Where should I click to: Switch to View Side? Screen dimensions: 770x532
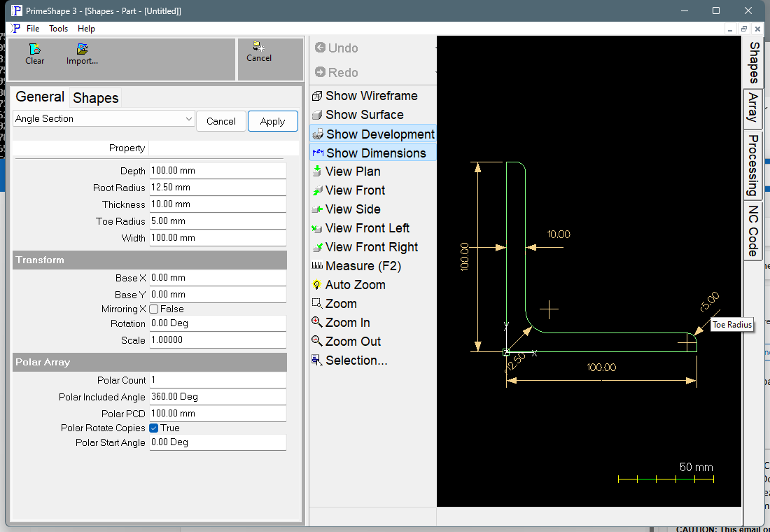point(346,209)
